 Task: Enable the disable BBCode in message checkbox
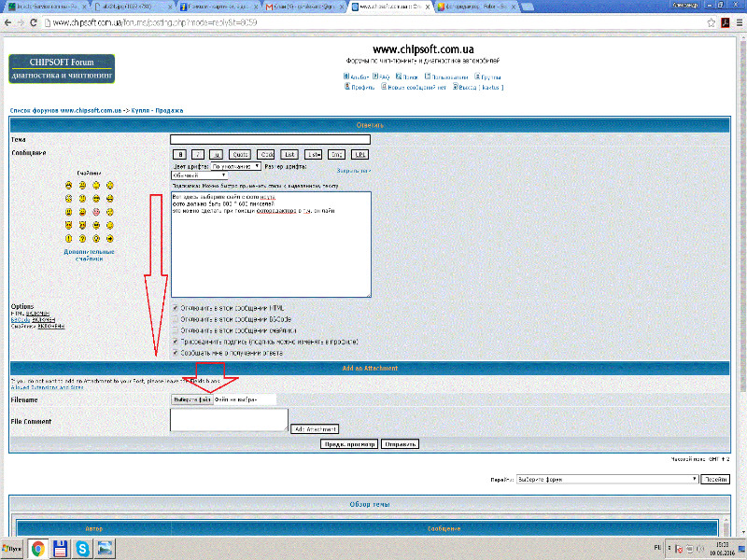[176, 318]
